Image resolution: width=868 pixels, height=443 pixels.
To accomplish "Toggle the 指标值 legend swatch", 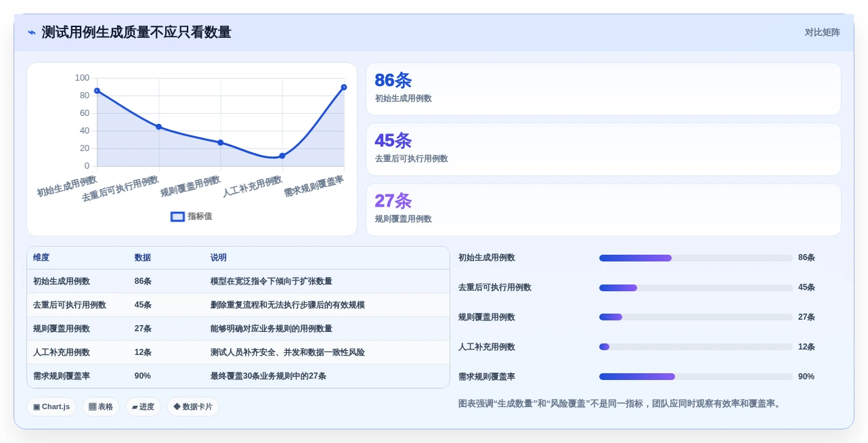I will point(177,217).
